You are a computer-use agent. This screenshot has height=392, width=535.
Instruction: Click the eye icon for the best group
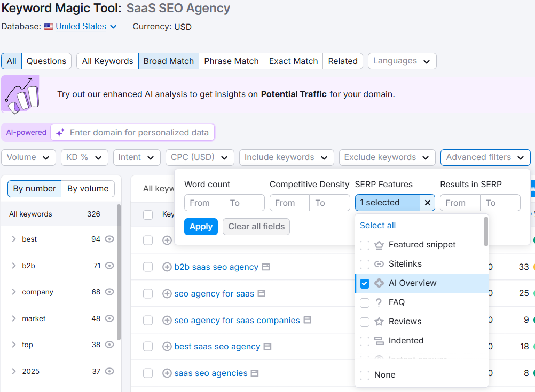pyautogui.click(x=109, y=239)
